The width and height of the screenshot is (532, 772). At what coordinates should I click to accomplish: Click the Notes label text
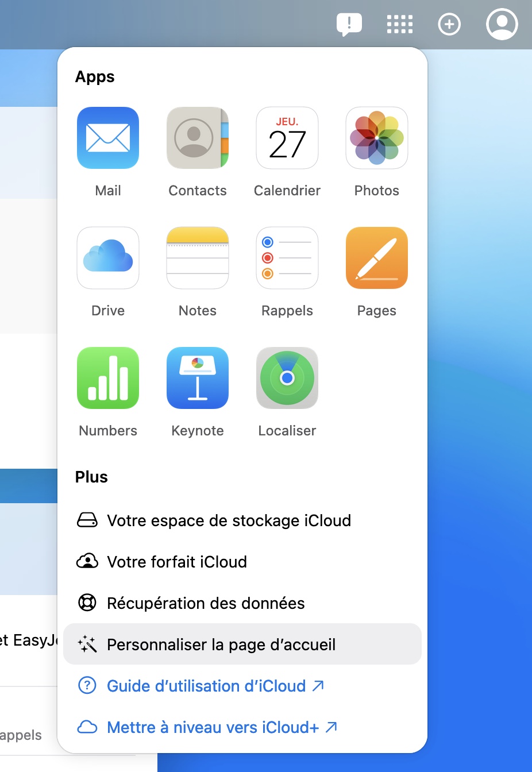pos(198,311)
